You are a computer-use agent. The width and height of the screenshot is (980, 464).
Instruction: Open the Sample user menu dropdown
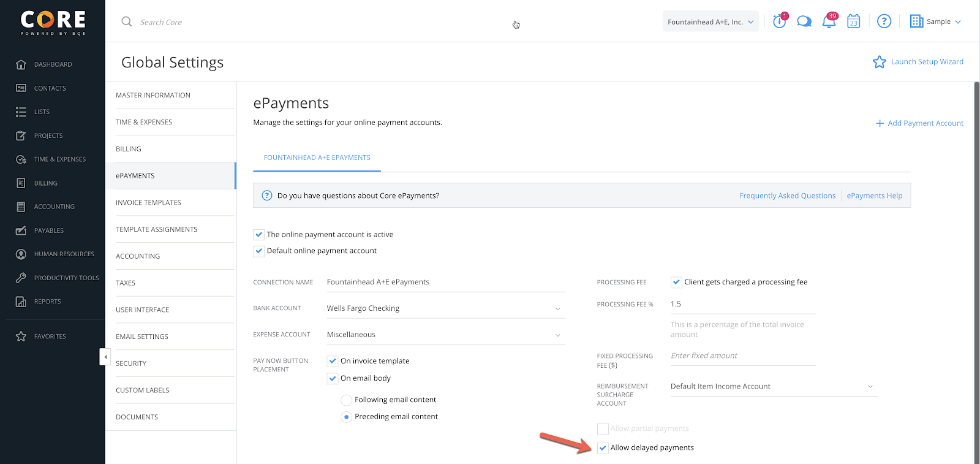(x=935, y=21)
